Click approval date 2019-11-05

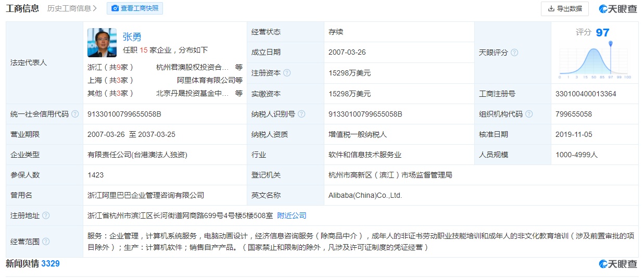pyautogui.click(x=574, y=134)
